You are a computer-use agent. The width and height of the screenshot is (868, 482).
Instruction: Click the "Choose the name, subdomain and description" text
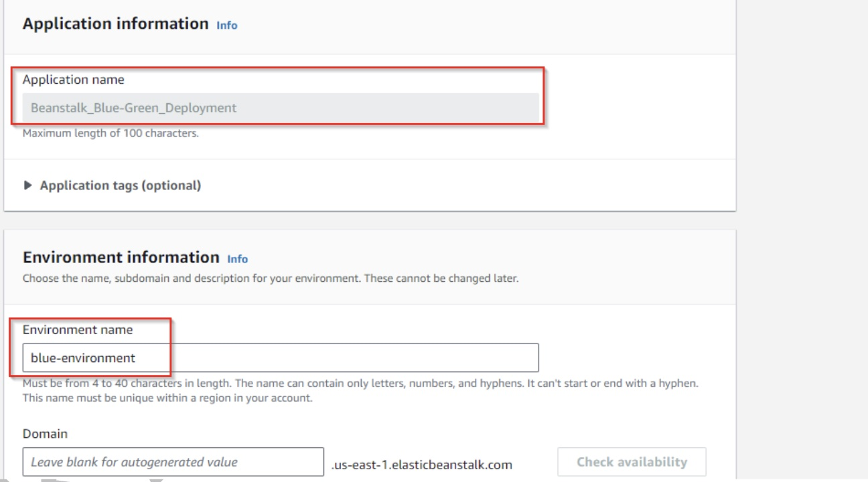tap(270, 278)
